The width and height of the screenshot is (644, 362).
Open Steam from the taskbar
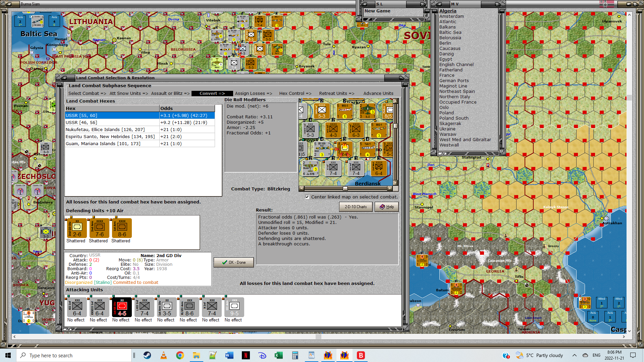(147, 355)
